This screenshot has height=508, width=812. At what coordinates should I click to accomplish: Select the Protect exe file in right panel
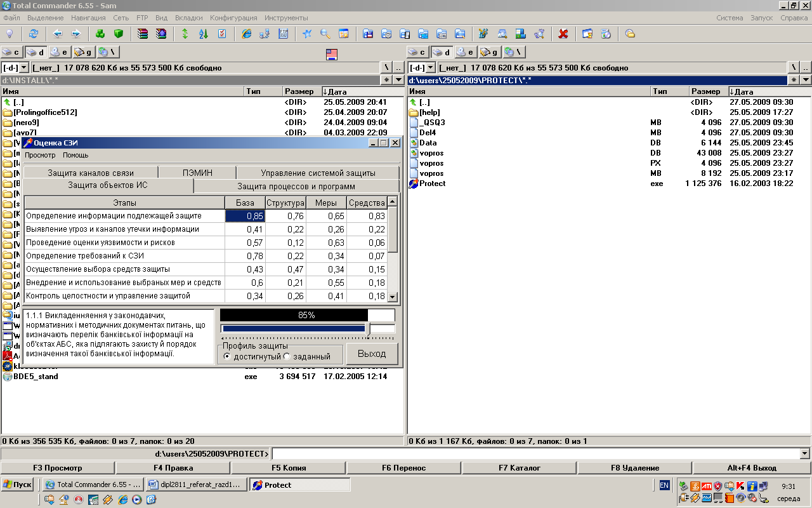click(x=432, y=184)
